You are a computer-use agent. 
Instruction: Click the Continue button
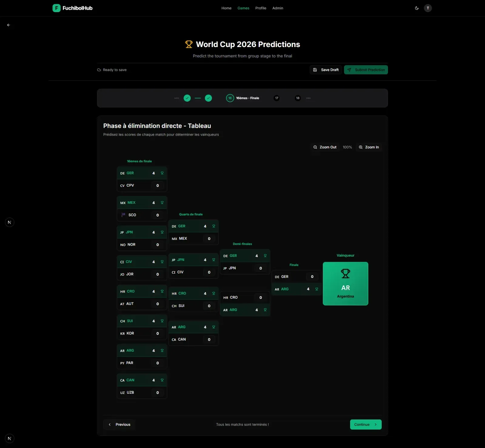click(x=366, y=424)
